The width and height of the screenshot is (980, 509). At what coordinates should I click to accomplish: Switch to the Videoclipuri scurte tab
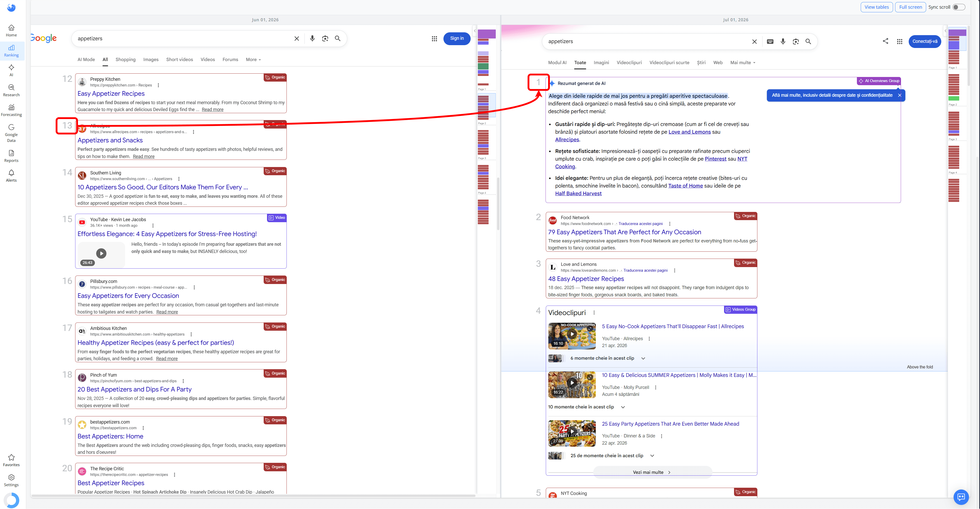click(669, 62)
